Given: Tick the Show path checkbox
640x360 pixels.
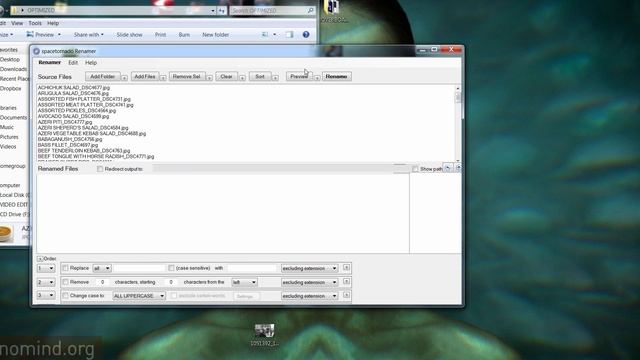Looking at the screenshot, I should click(416, 169).
